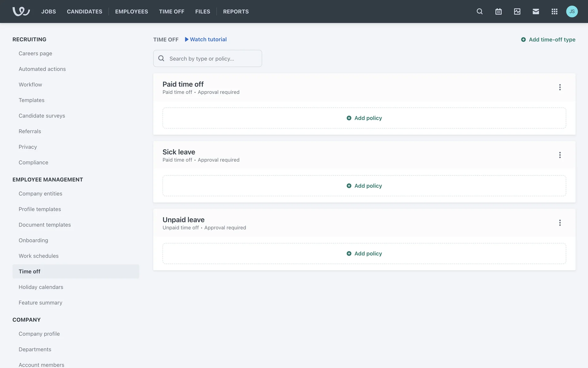Open the reports chart icon in header
Viewport: 588px width, 368px height.
517,11
